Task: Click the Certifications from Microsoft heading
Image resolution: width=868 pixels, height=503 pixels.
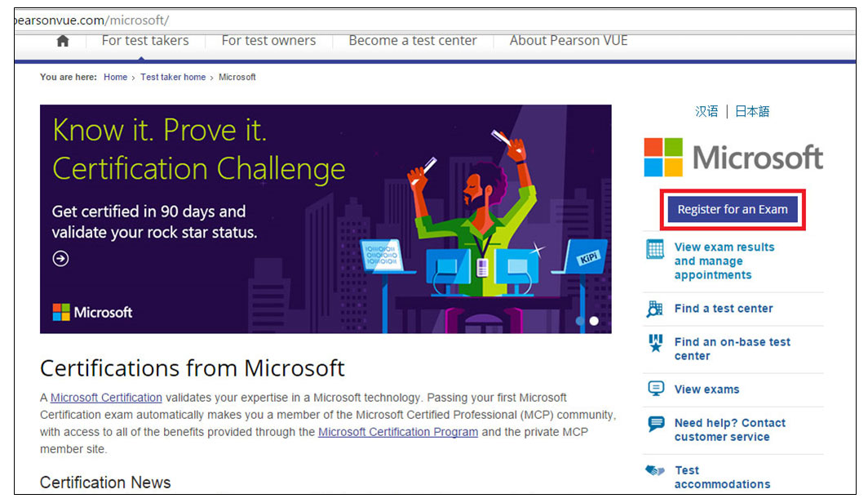Action: point(192,367)
